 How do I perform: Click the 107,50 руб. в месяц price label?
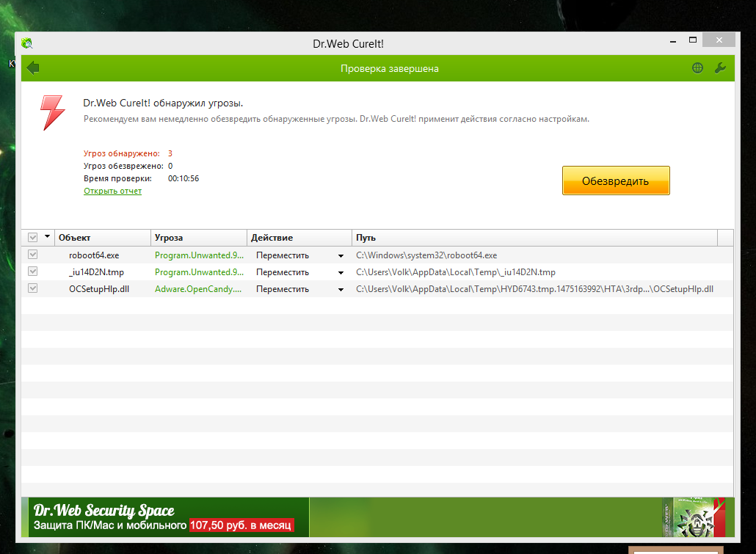point(241,525)
